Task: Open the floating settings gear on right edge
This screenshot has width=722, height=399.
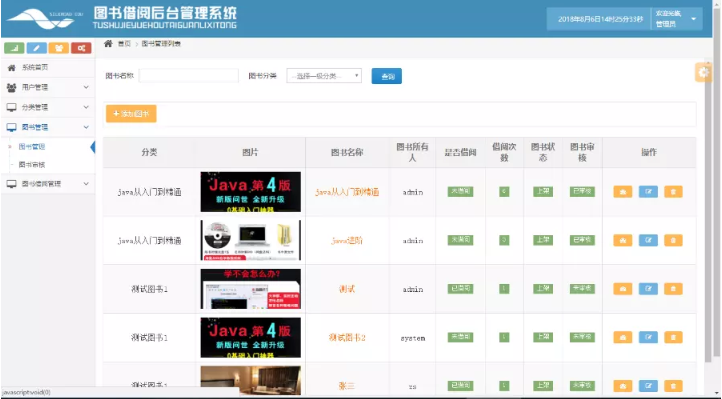Action: [703, 72]
